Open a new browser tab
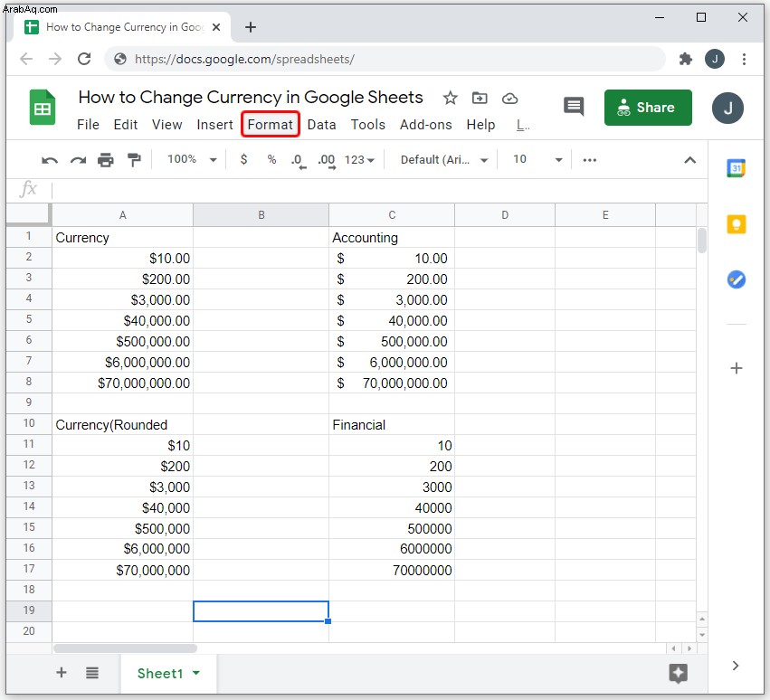 tap(251, 27)
